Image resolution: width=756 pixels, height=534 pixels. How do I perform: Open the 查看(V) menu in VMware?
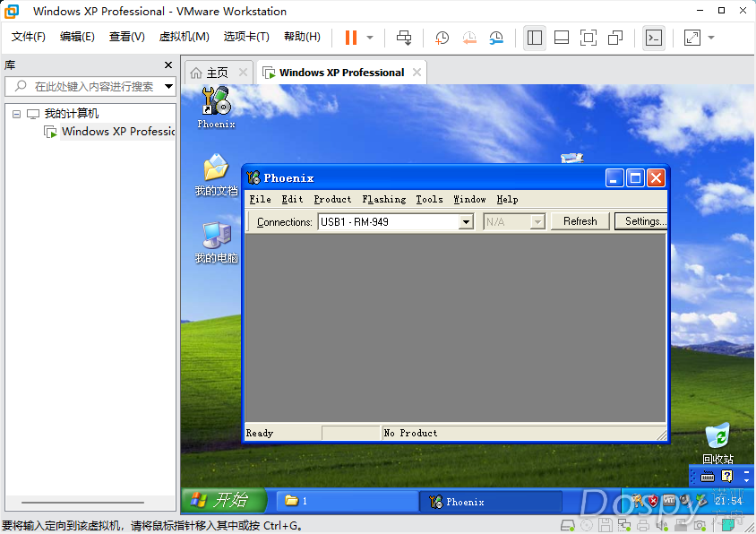point(127,37)
